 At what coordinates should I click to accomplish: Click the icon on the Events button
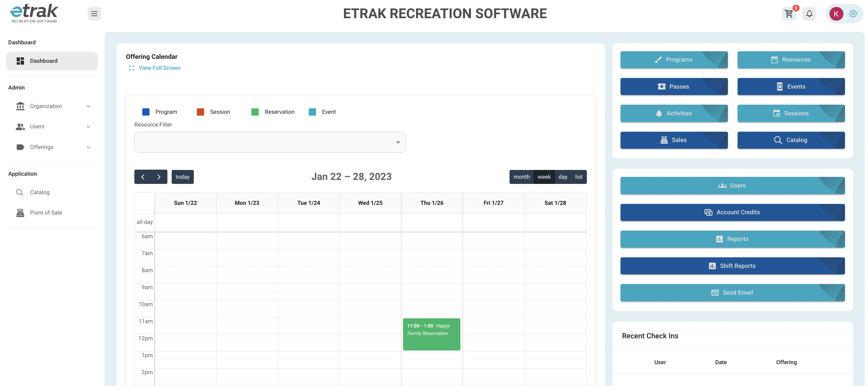(x=779, y=87)
